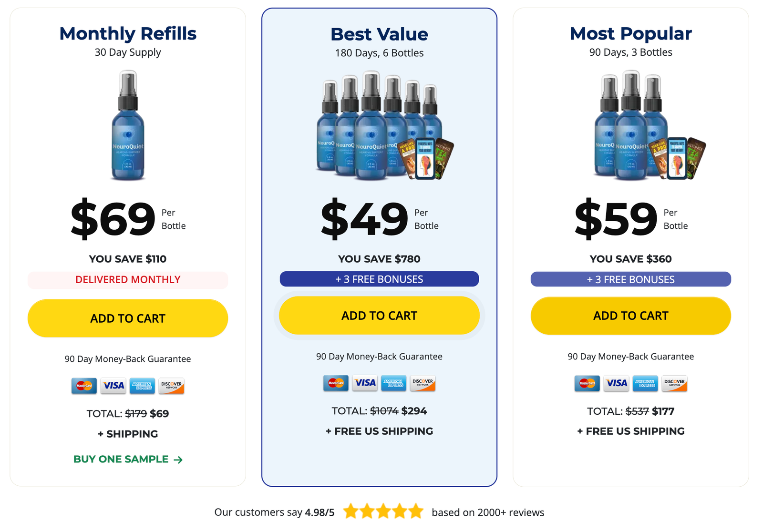The width and height of the screenshot is (763, 532).
Task: Click American Express icon in Best Value card
Action: pos(393,383)
